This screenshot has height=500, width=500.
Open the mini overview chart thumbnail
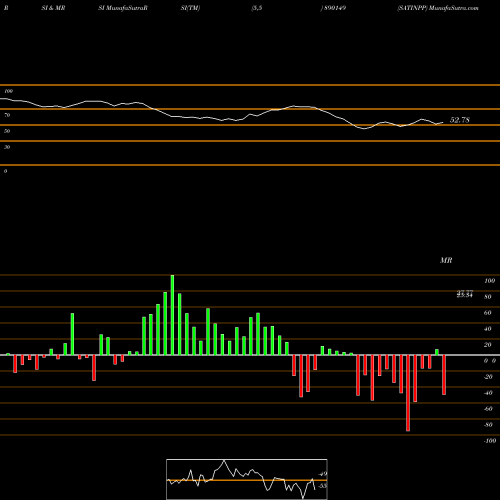tap(247, 479)
